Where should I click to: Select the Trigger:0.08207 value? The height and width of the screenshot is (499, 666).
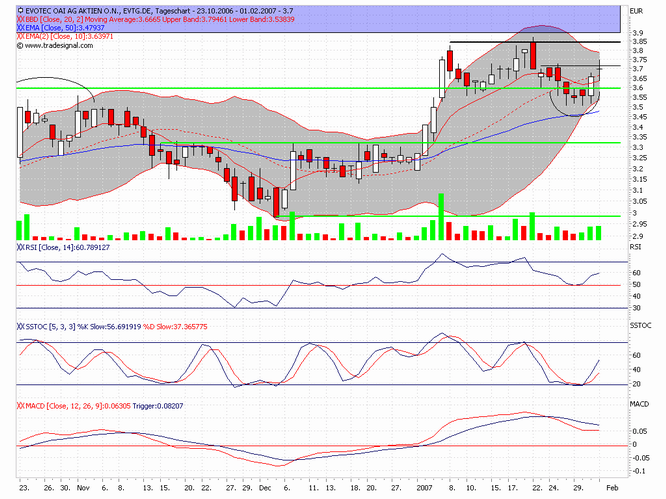(x=158, y=406)
